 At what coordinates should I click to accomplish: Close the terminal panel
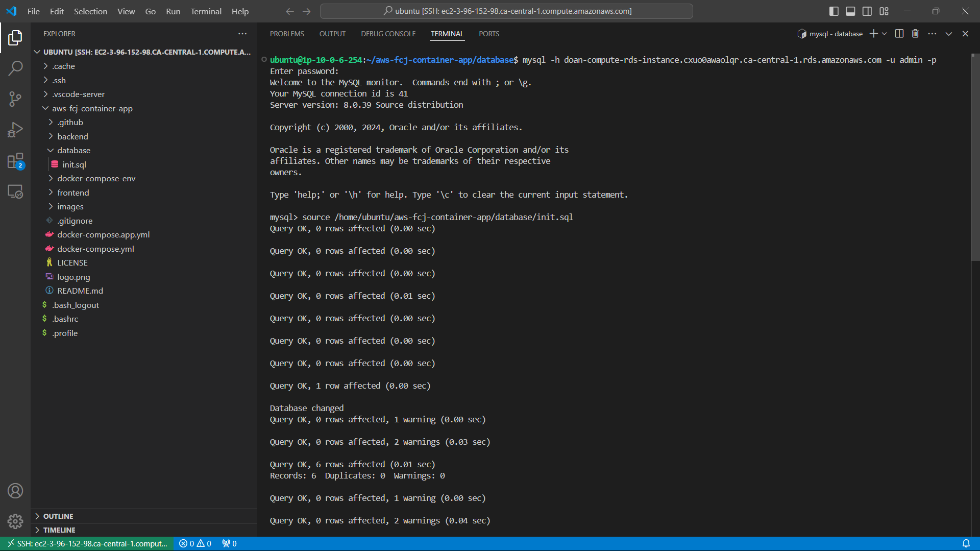coord(965,34)
